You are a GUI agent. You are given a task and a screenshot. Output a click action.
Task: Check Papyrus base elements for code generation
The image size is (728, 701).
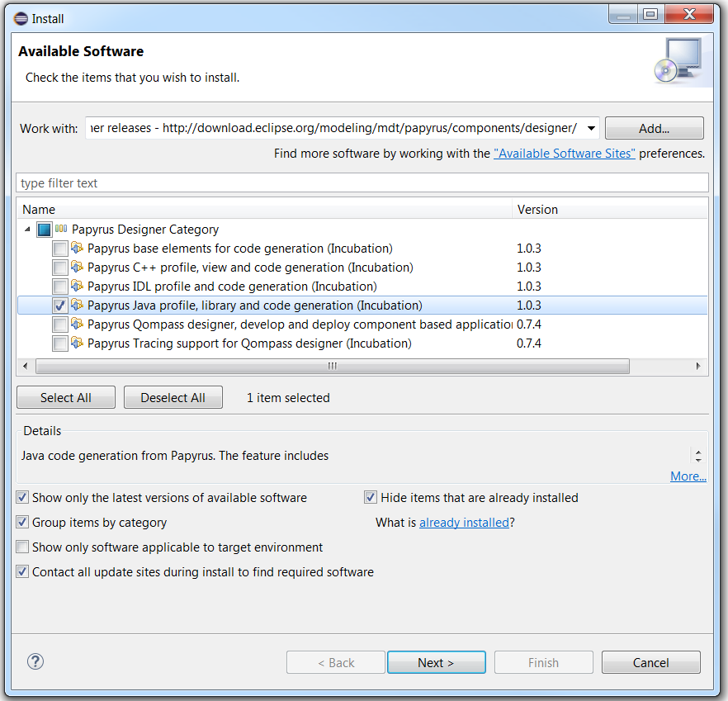click(x=60, y=249)
